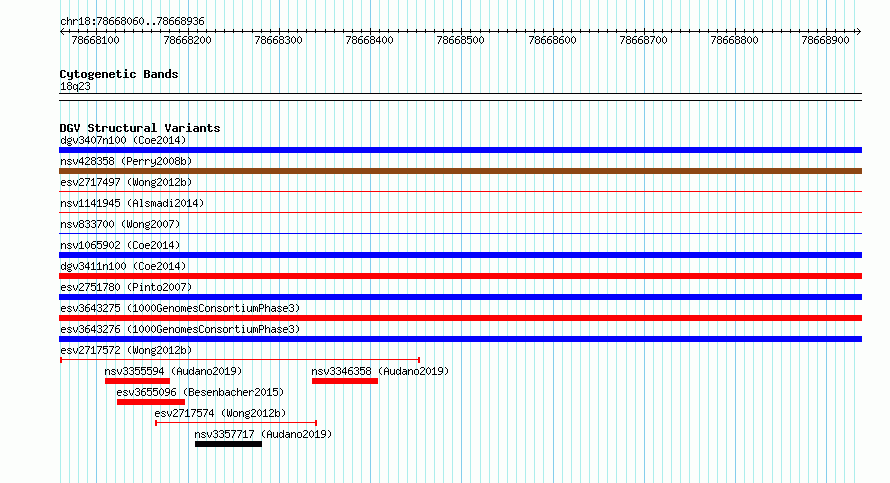
Task: Click the black nsv3357717 variant bar
Action: pyautogui.click(x=228, y=444)
